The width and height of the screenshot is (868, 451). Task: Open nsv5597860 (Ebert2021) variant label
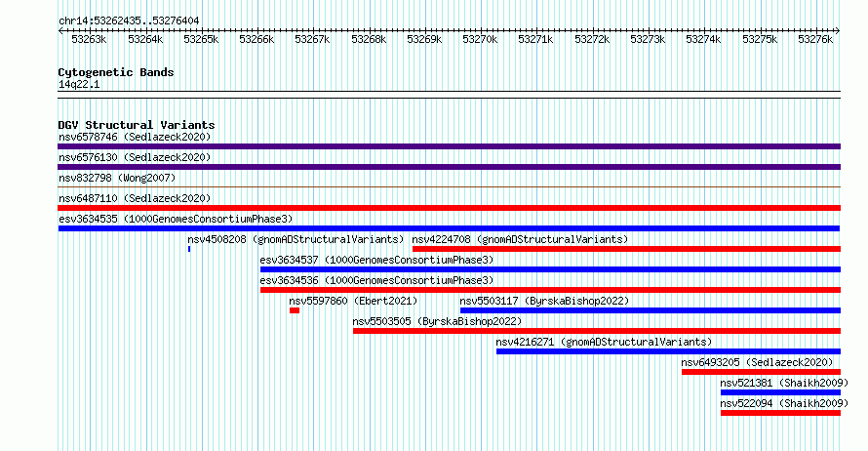point(353,301)
